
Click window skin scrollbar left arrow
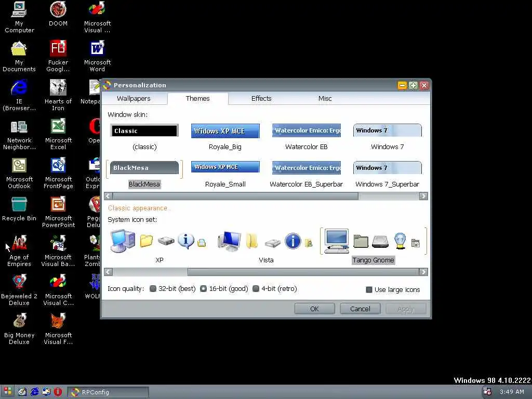coord(108,196)
